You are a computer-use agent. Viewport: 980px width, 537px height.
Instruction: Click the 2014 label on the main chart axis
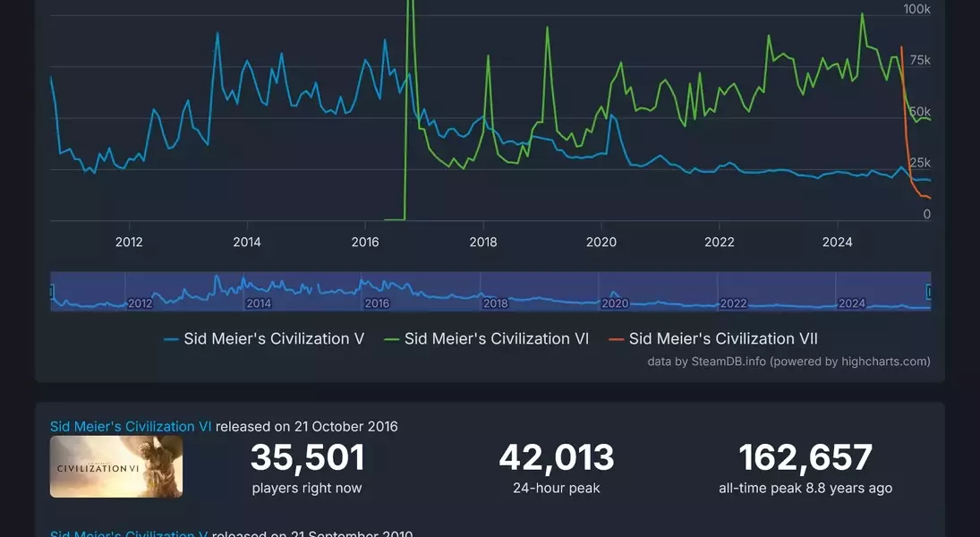click(x=247, y=242)
